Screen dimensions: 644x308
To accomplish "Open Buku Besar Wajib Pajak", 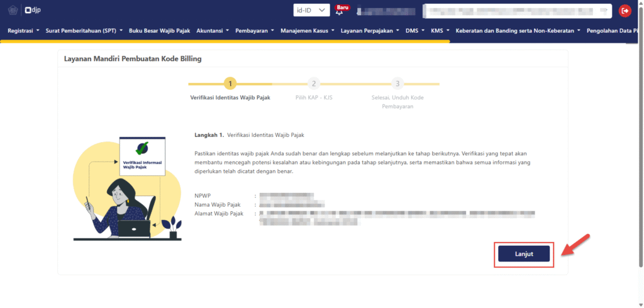I will [x=160, y=30].
